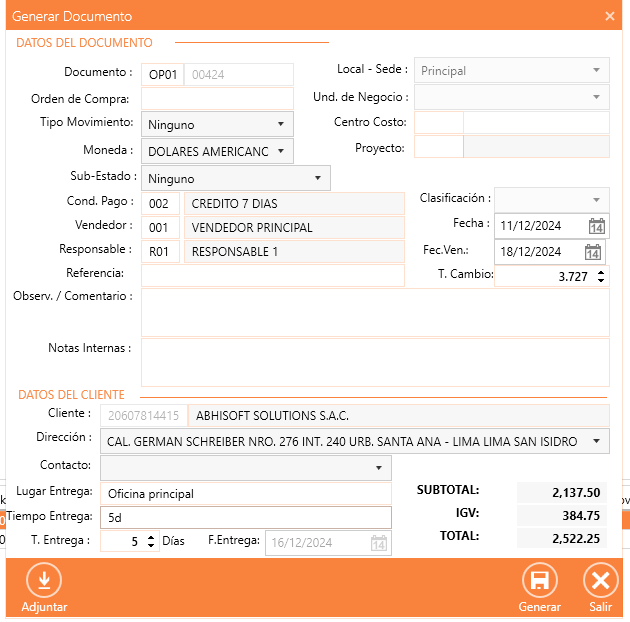The width and height of the screenshot is (630, 622).
Task: Click the Documento series OP01 field
Action: [162, 74]
